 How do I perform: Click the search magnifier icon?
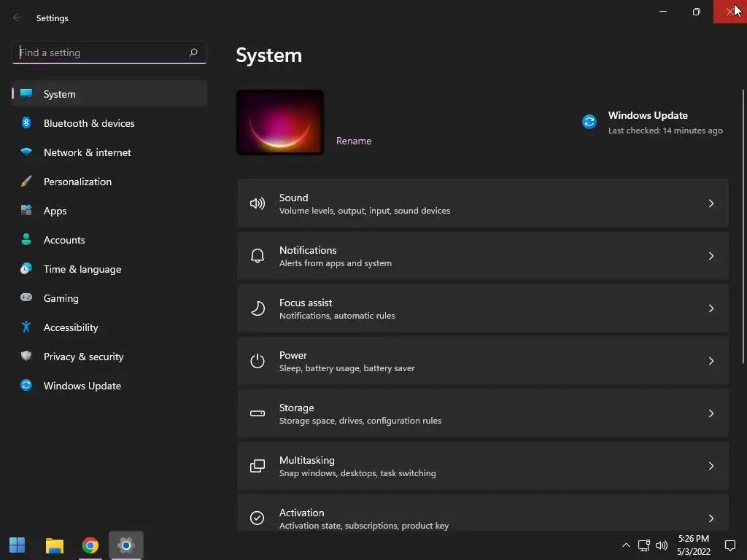(x=193, y=52)
